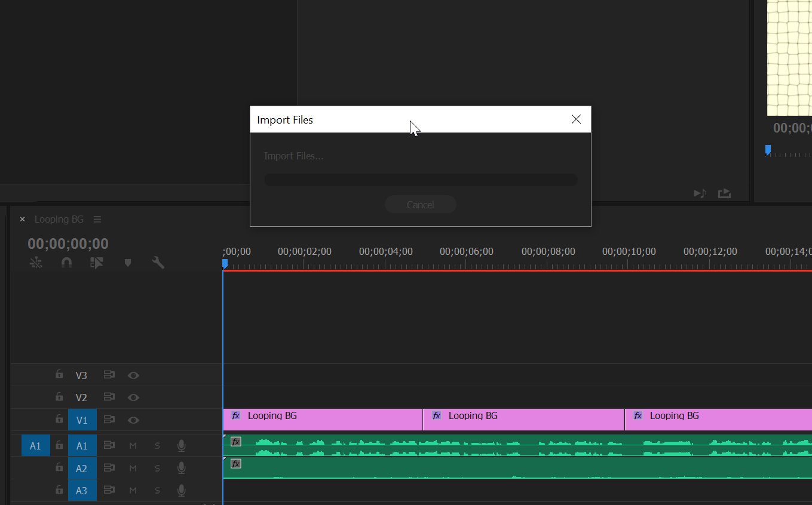The width and height of the screenshot is (812, 505).
Task: Toggle sync lock for A2 track
Action: tap(109, 468)
